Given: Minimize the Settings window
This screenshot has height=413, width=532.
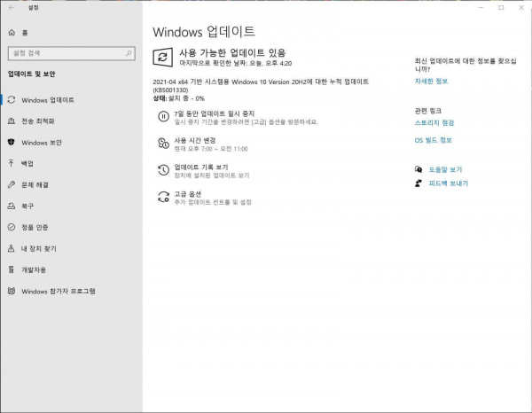Looking at the screenshot, I should pyautogui.click(x=481, y=7).
